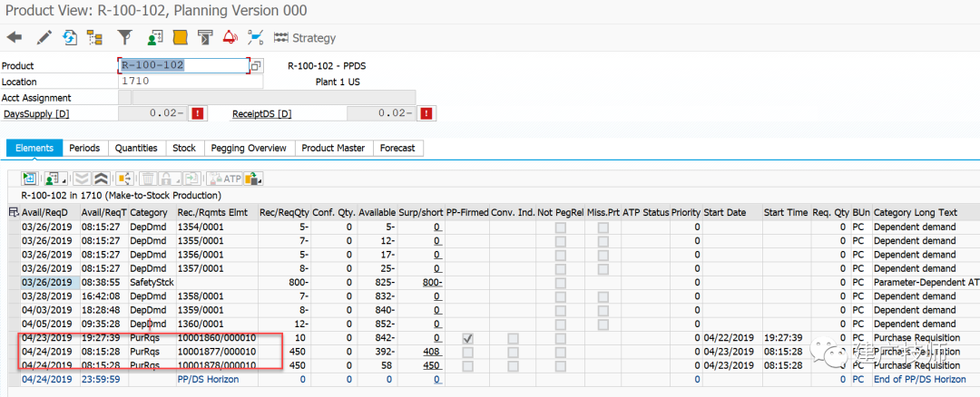Switch to change mode with pencil icon
980x397 pixels.
point(44,37)
